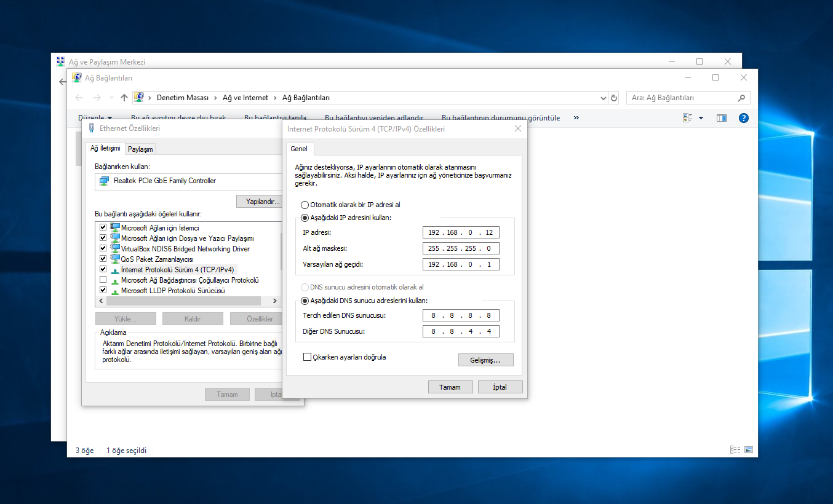The width and height of the screenshot is (833, 504).
Task: Enable Microsoft Ağ Bağdaştırıcısı Çoğullayıcı Protokolü checkbox
Action: tap(103, 280)
